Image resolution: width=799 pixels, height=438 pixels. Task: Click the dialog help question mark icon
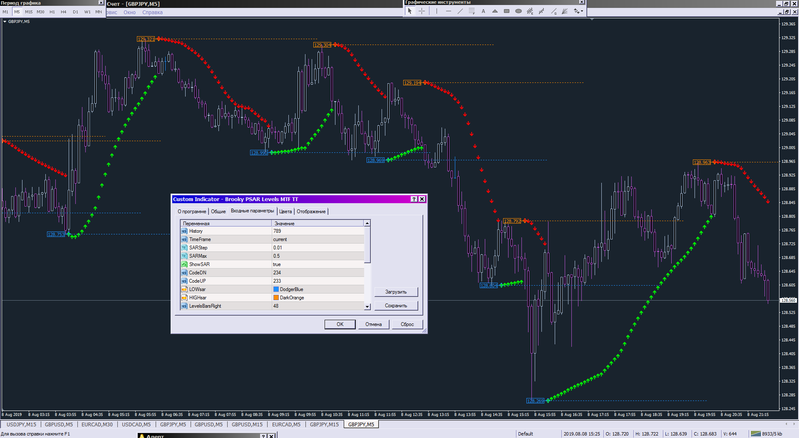click(x=414, y=199)
